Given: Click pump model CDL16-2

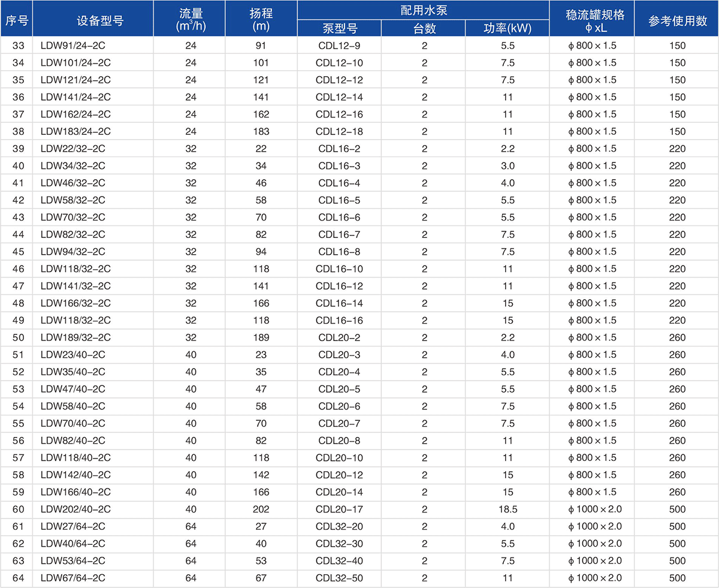Looking at the screenshot, I should pos(339,149).
